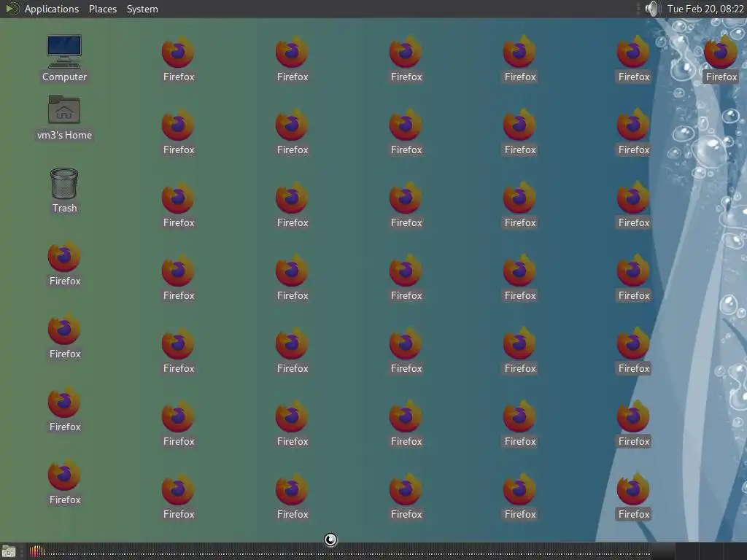Select the Firefox icon overlapping the bubbles below the clock
Viewport: 747px width, 560px height.
(x=721, y=58)
